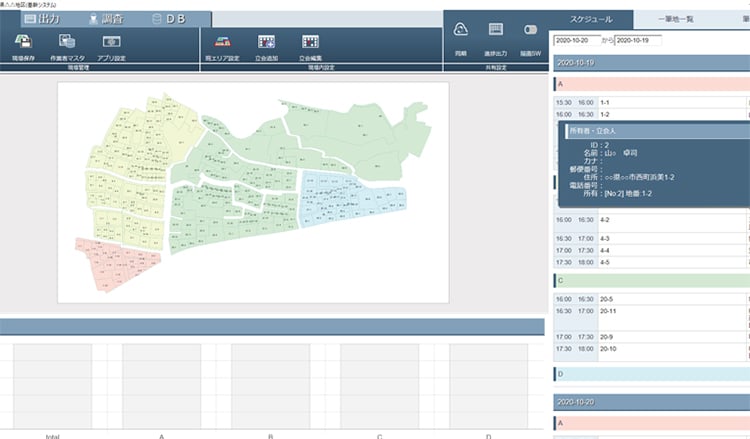Click the 同期 cloud sync icon
Image resolution: width=750 pixels, height=439 pixels.
(x=460, y=31)
